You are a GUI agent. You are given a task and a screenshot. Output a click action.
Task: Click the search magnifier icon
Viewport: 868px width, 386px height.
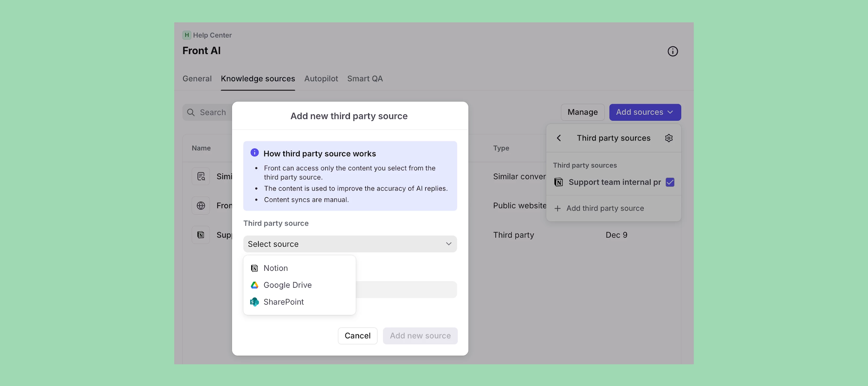point(191,112)
